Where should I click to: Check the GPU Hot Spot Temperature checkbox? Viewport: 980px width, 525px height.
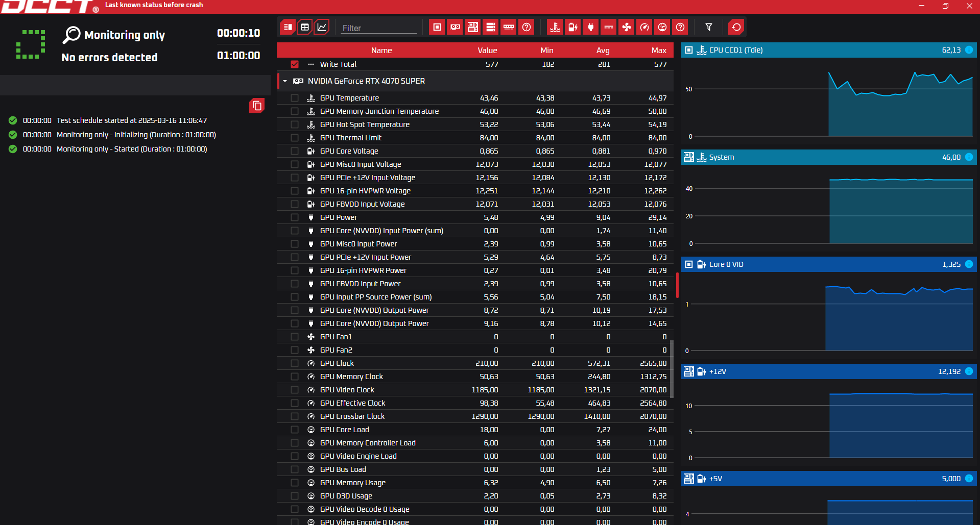(x=295, y=124)
